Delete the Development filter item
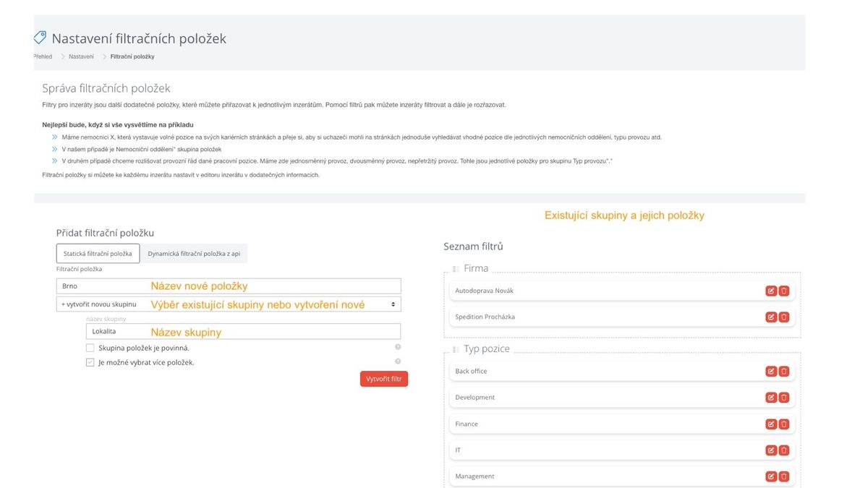Screen dimensions: 868x488 784,398
